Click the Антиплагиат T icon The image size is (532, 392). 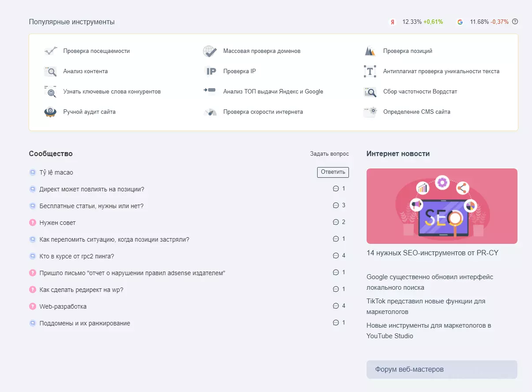click(370, 71)
